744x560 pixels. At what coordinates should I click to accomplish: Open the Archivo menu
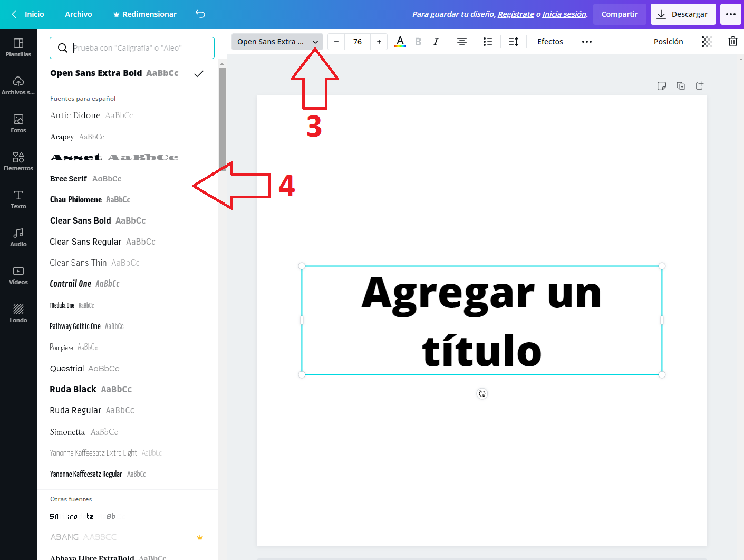click(79, 14)
